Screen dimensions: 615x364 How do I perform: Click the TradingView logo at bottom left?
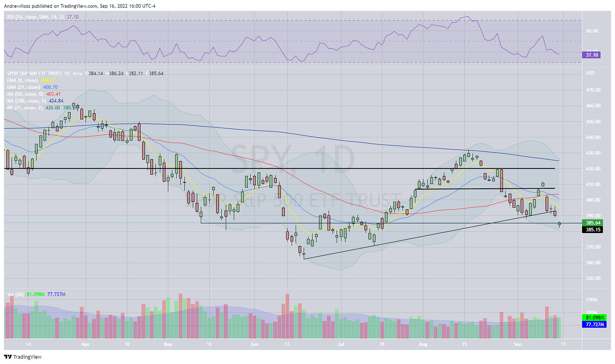coord(23,357)
